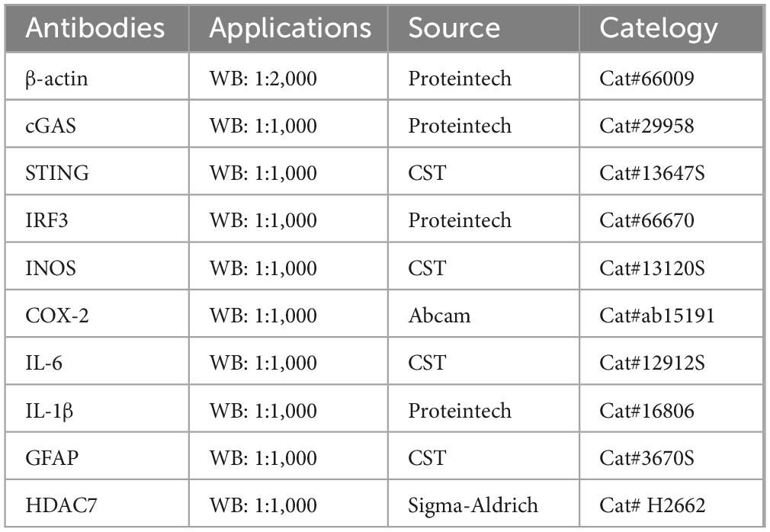This screenshot has width=770, height=532.
Task: Click the Applications column header
Action: pyautogui.click(x=290, y=28)
